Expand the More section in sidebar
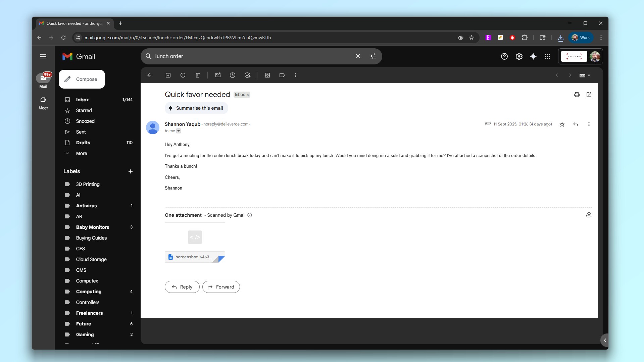 click(82, 153)
